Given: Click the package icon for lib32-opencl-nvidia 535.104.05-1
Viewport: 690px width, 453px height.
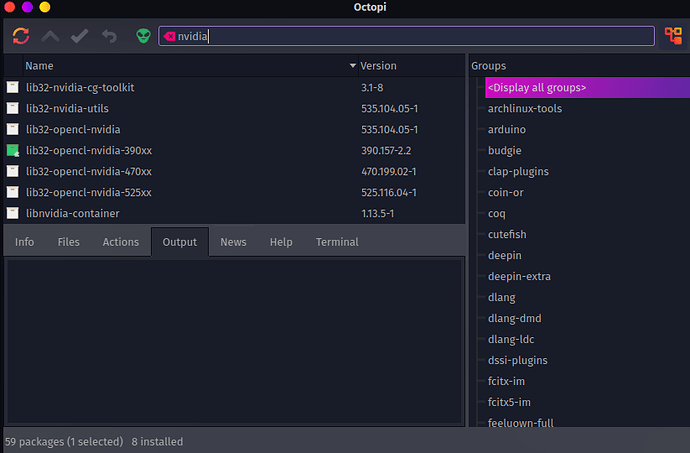Looking at the screenshot, I should (x=13, y=129).
